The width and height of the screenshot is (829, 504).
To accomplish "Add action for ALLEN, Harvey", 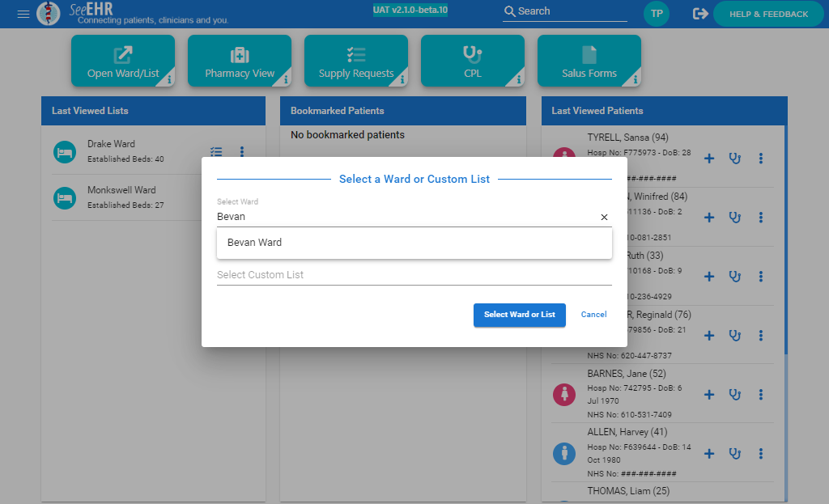I will [709, 454].
